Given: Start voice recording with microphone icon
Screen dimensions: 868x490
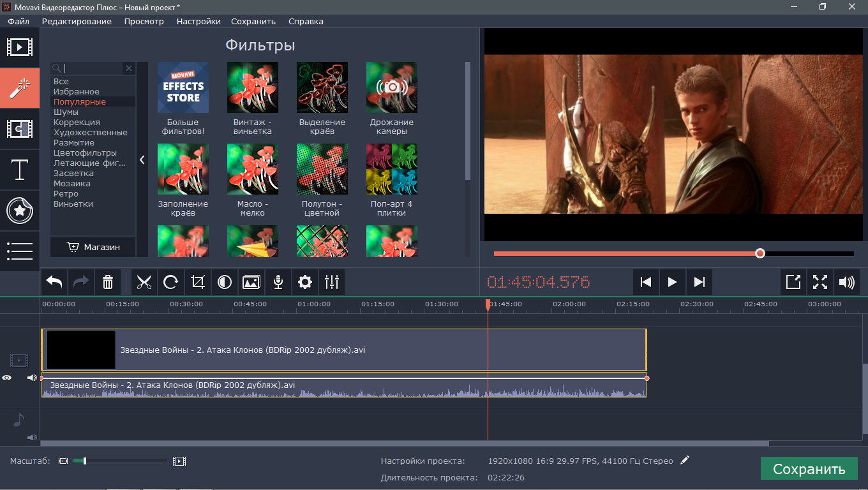Looking at the screenshot, I should 278,282.
